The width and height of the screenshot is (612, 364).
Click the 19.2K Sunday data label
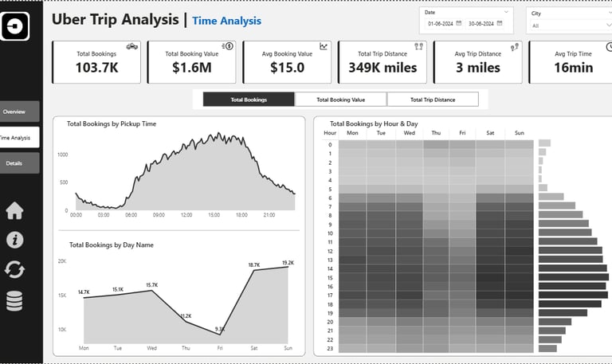click(288, 263)
